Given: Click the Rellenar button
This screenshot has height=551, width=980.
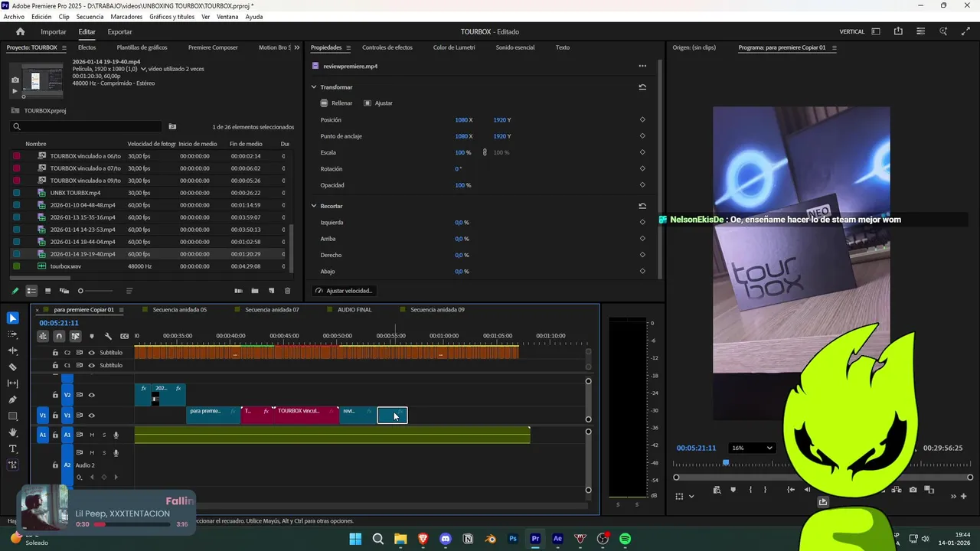Looking at the screenshot, I should pos(337,103).
